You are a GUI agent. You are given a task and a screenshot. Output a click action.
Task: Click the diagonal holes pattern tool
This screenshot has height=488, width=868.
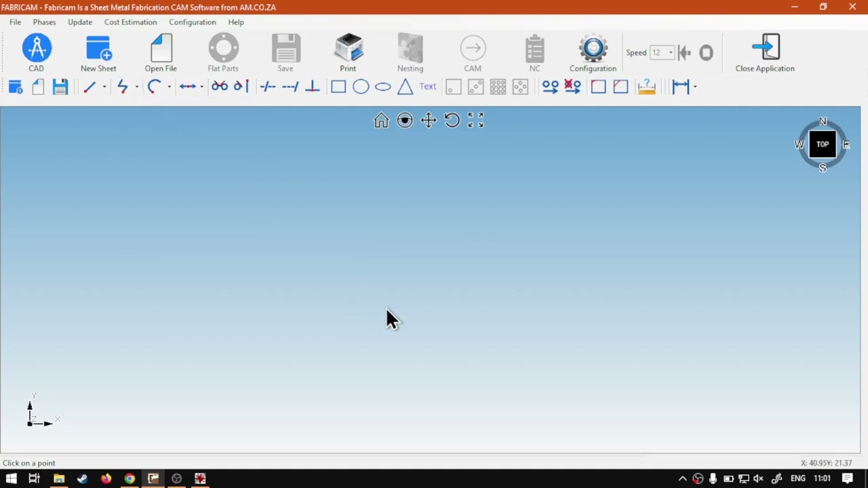tap(476, 87)
